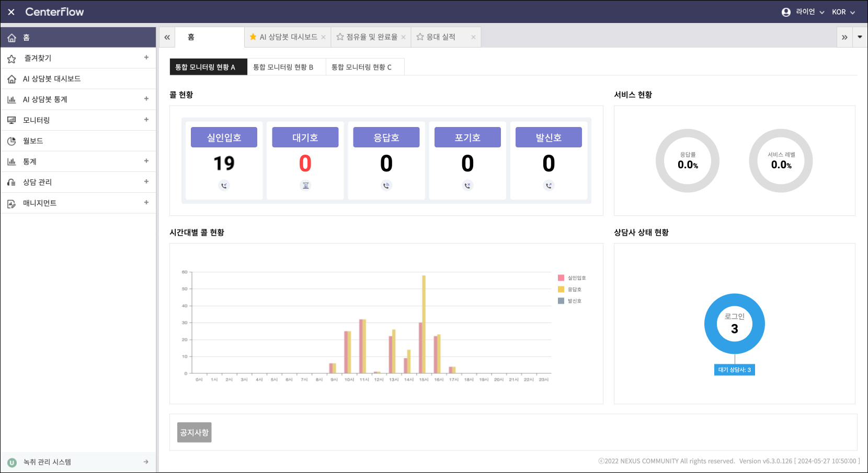868x473 pixels.
Task: Expand the 즐겨찾기 menu section
Action: click(x=146, y=57)
